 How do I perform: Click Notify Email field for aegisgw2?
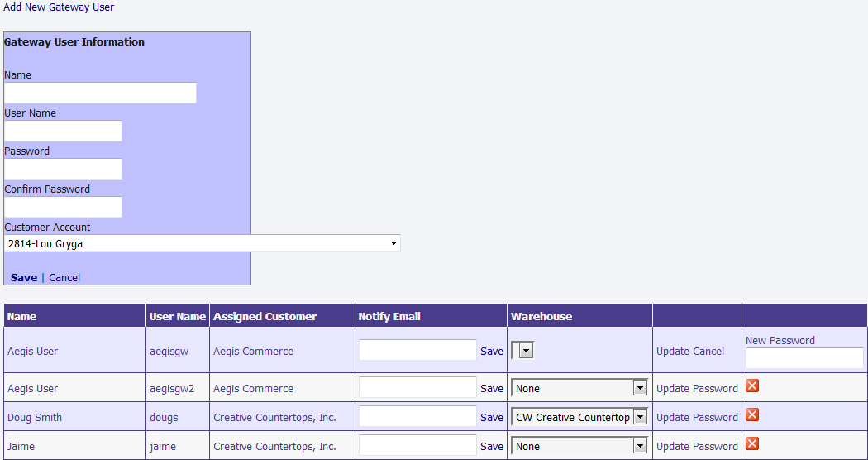point(417,388)
